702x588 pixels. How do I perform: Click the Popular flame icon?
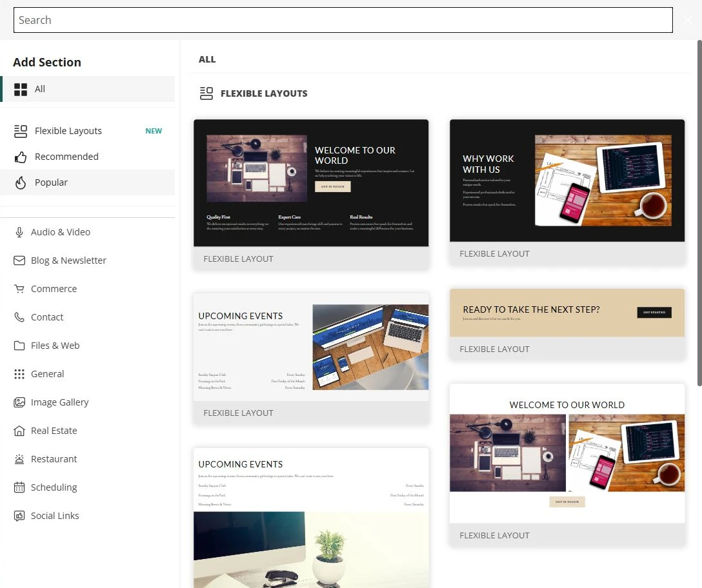click(21, 182)
